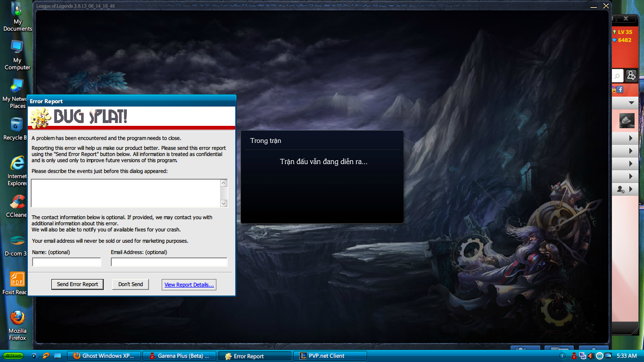This screenshot has width=644, height=362.
Task: Click Garena icon in system tray
Action: [x=574, y=356]
